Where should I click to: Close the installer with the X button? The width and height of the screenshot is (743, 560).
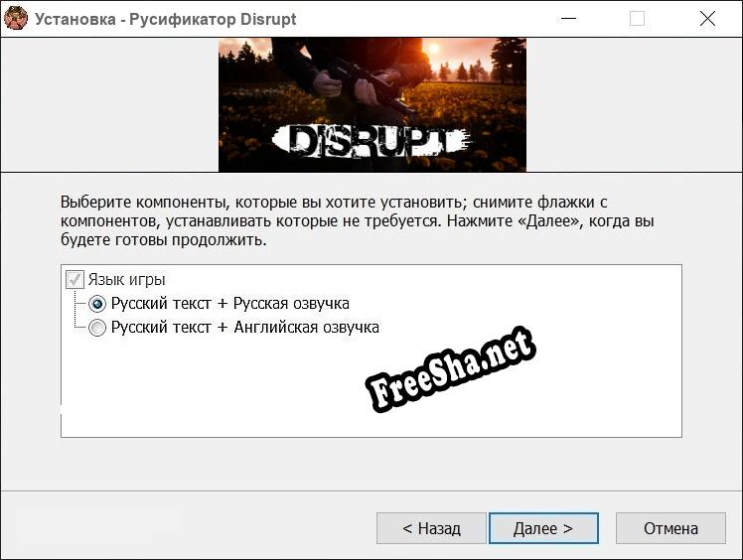[x=707, y=19]
